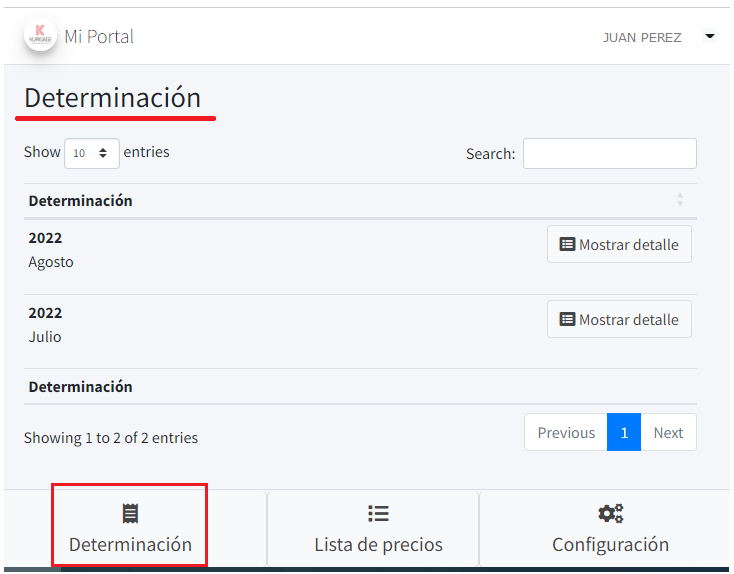Open the Configuración tab
Viewport: 734px width, 574px height.
click(610, 530)
